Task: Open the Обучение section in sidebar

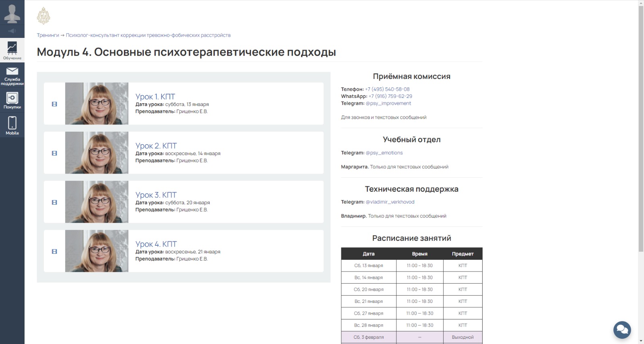Action: tap(12, 50)
